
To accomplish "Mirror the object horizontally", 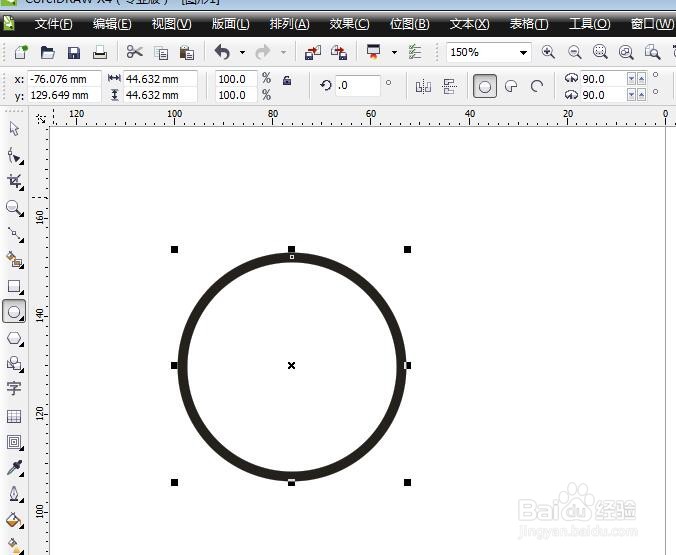I will [x=423, y=87].
